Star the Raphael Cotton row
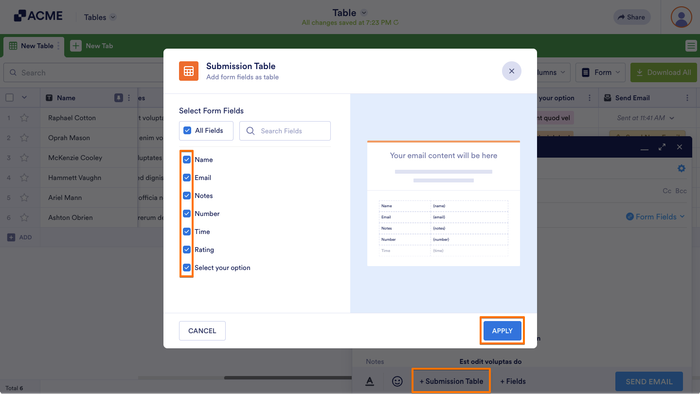 point(24,118)
